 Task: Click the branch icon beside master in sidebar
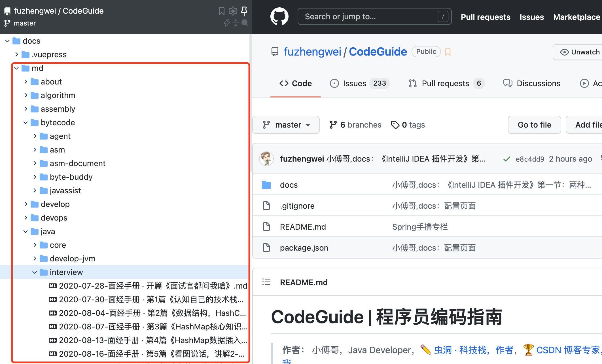click(x=7, y=23)
